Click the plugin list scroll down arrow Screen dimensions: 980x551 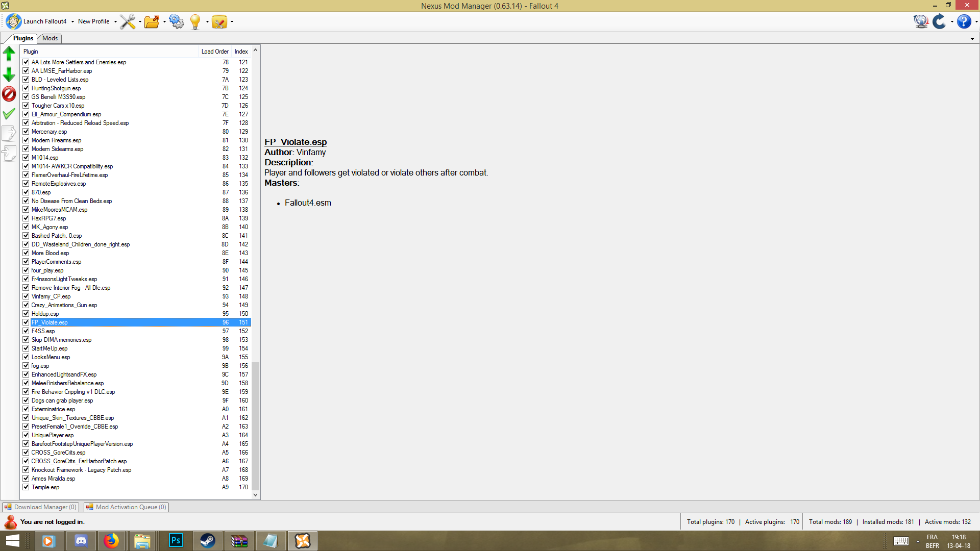[256, 495]
